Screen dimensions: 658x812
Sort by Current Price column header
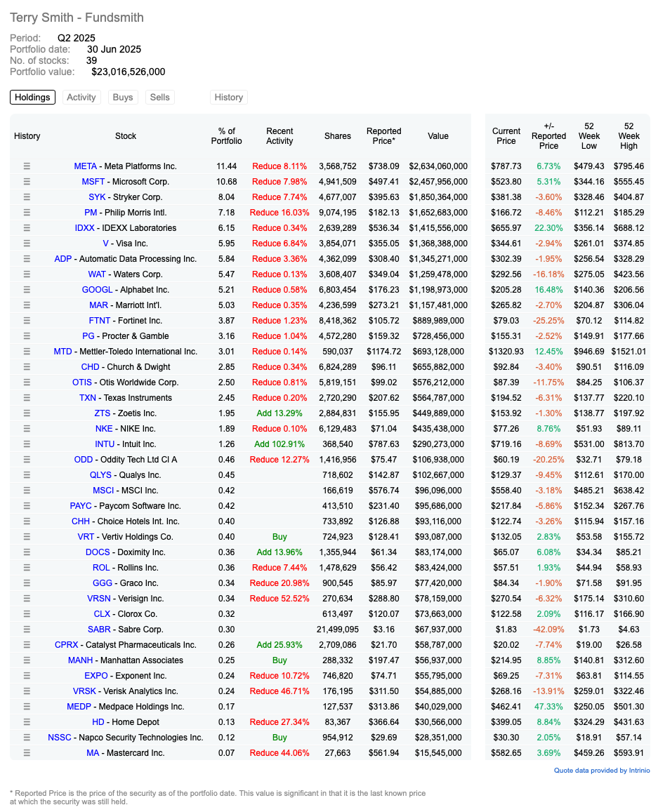(506, 136)
